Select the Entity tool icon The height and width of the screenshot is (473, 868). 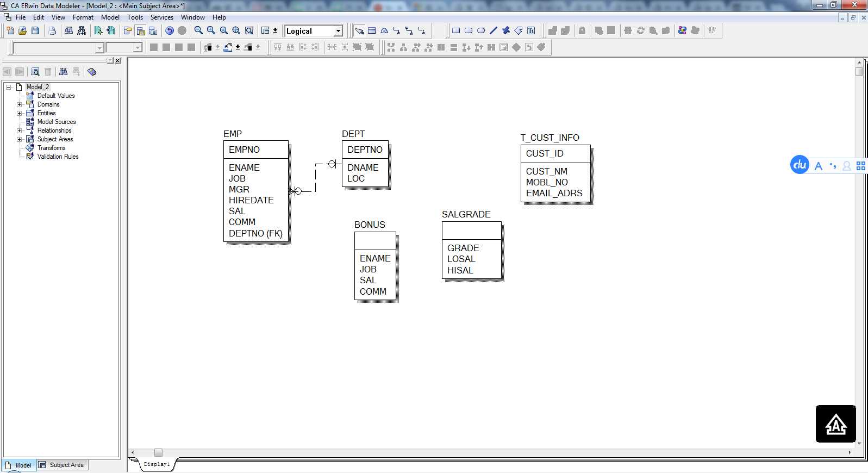click(x=372, y=30)
